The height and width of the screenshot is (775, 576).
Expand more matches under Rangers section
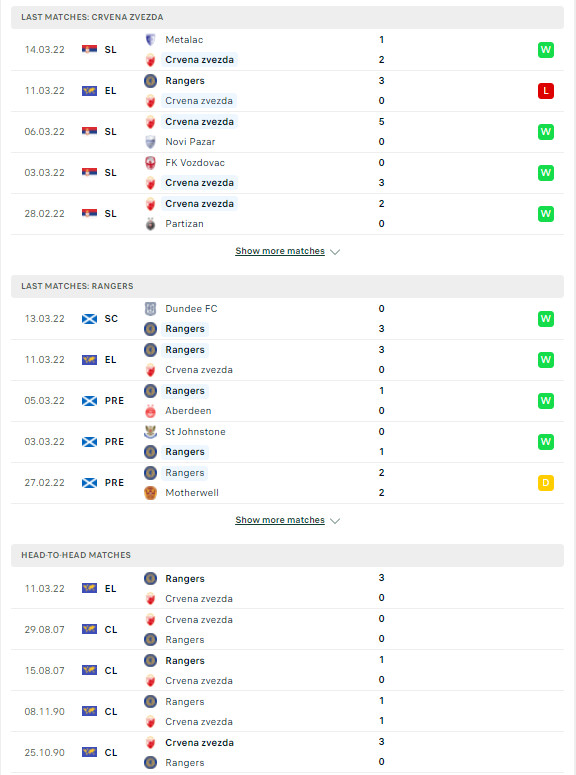(280, 520)
